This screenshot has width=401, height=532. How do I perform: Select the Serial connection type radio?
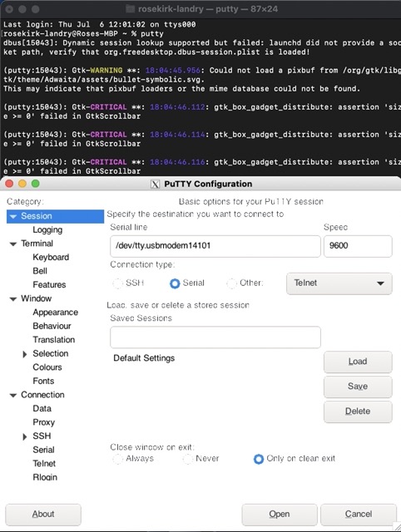pos(175,283)
